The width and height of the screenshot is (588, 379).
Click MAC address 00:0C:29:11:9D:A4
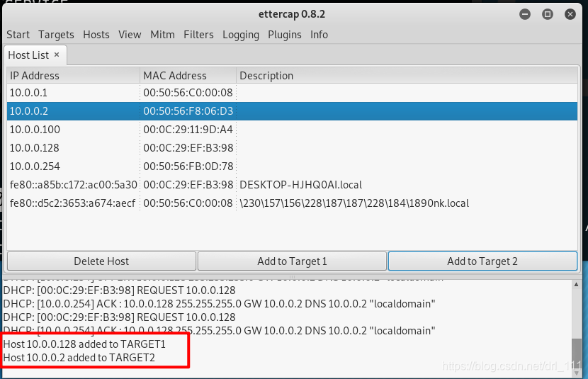click(188, 130)
